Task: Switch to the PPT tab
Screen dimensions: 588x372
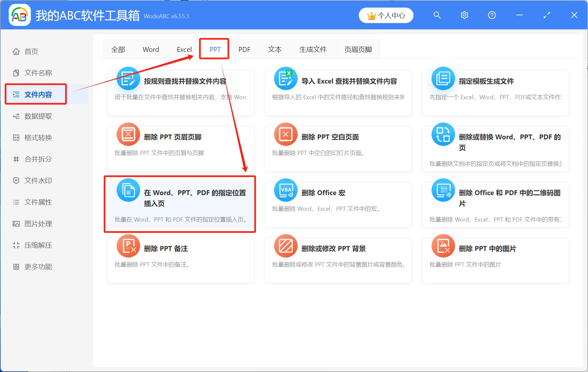Action: click(214, 49)
